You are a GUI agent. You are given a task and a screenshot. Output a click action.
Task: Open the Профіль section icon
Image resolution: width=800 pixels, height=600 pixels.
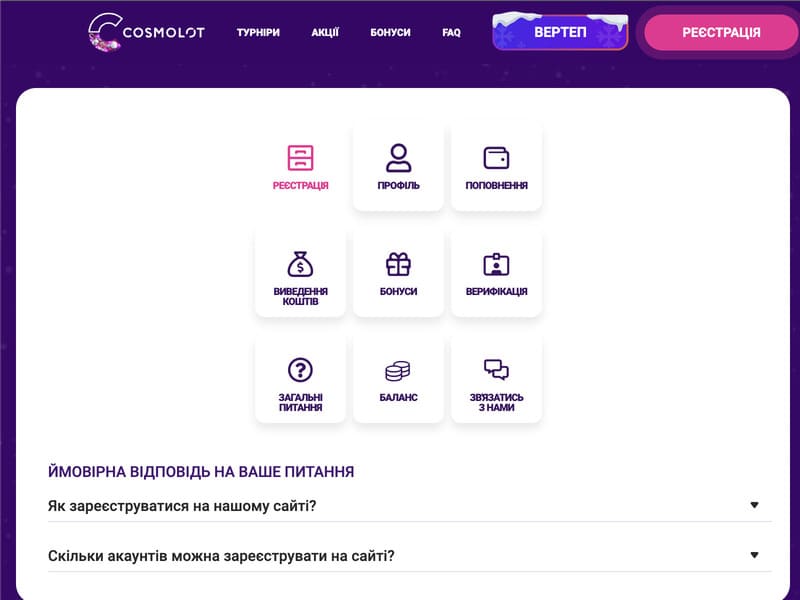click(x=398, y=165)
